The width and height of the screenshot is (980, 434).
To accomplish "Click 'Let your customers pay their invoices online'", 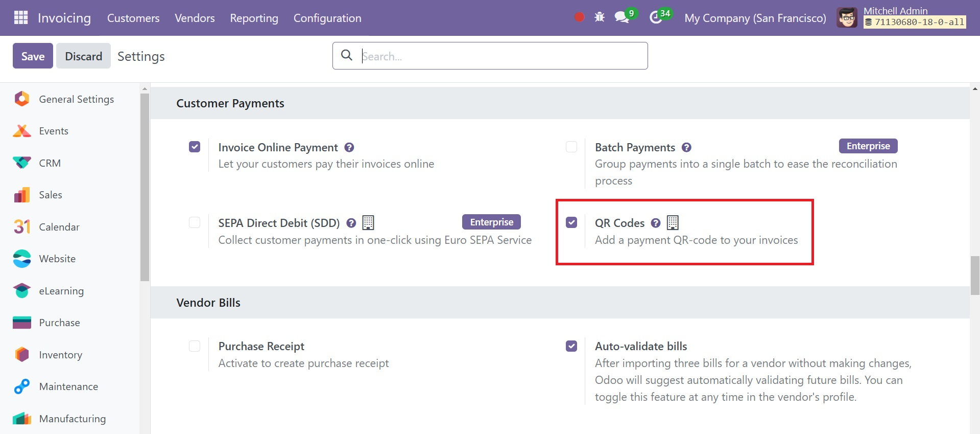I will pos(326,164).
